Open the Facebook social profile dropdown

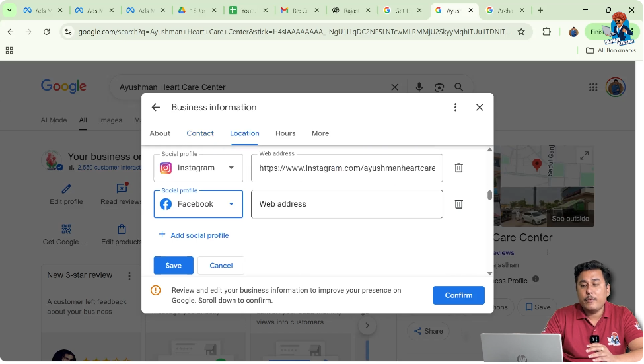click(x=198, y=204)
